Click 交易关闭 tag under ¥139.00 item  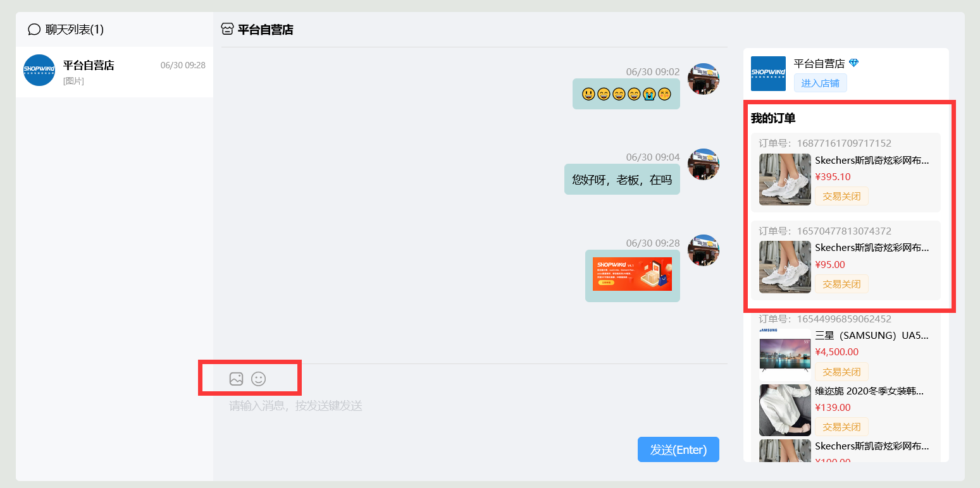point(841,427)
